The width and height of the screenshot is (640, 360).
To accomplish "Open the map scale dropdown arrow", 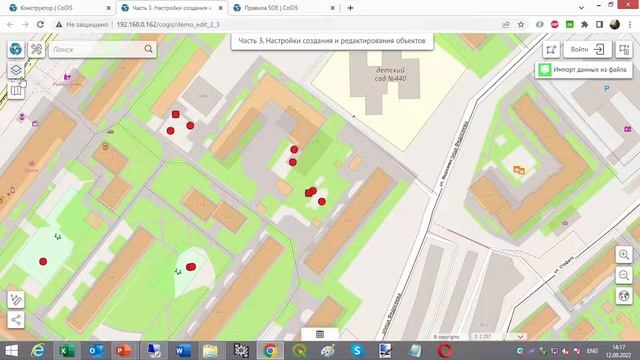I will click(520, 337).
